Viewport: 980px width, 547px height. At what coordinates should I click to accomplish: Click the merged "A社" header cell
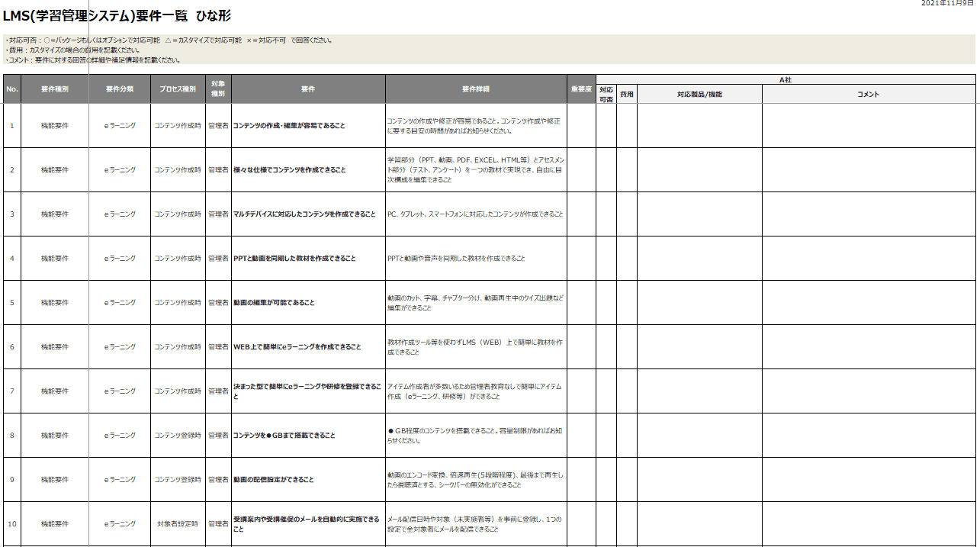(786, 79)
